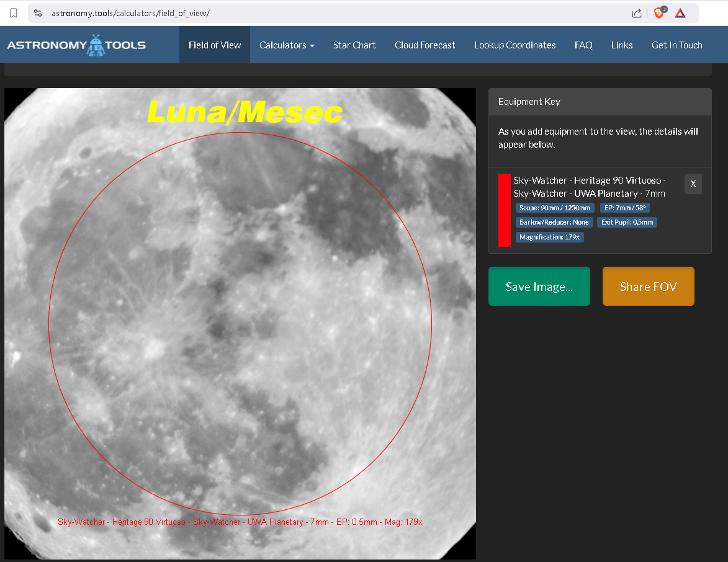
Task: Click the red equipment color swatch
Action: (x=505, y=210)
